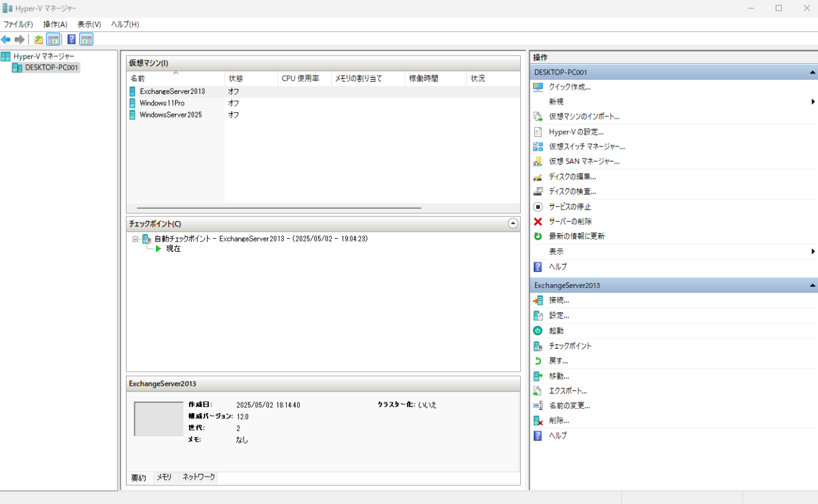Image resolution: width=818 pixels, height=504 pixels.
Task: Expand the 表示 submenu arrow in actions
Action: [x=814, y=251]
